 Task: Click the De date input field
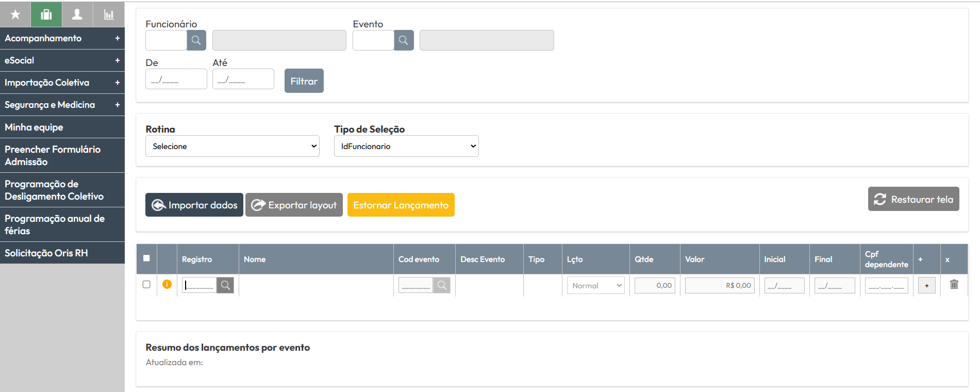[x=176, y=79]
